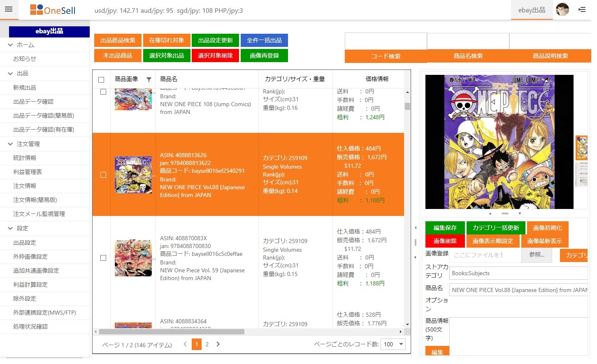
Task: Go to previous page arrow in pager
Action: click(x=185, y=344)
